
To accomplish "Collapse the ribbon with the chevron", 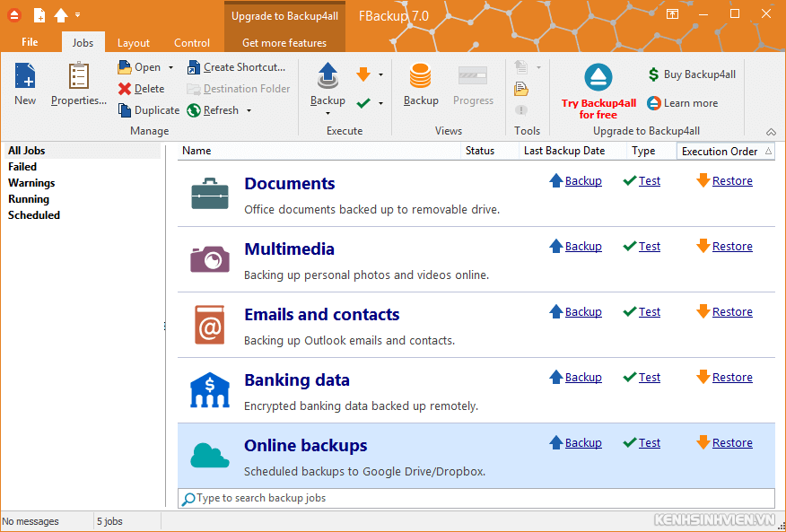I will tap(771, 133).
